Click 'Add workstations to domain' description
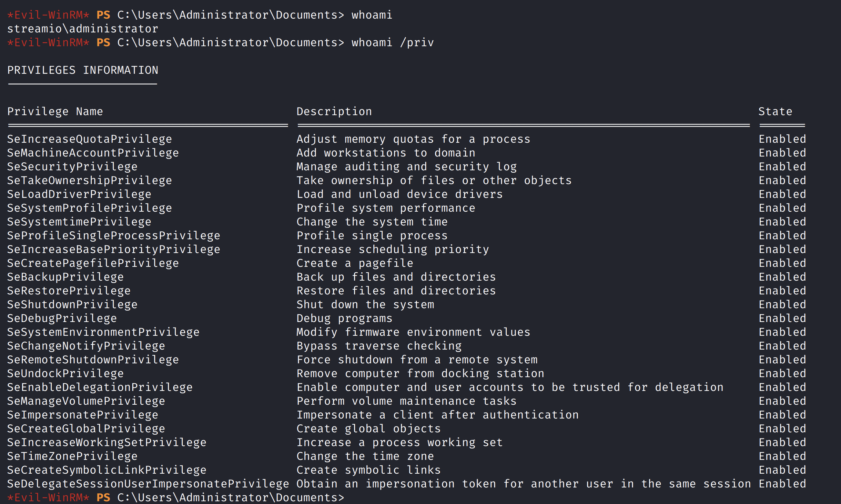The height and width of the screenshot is (504, 841). click(x=386, y=153)
